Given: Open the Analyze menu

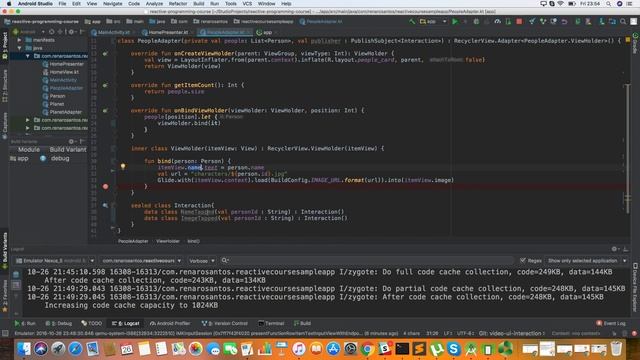Looking at the screenshot, I should (x=154, y=4).
